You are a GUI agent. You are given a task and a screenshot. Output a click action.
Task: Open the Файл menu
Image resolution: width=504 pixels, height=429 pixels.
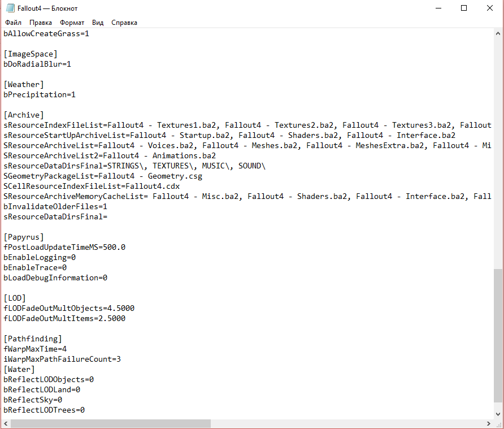13,23
